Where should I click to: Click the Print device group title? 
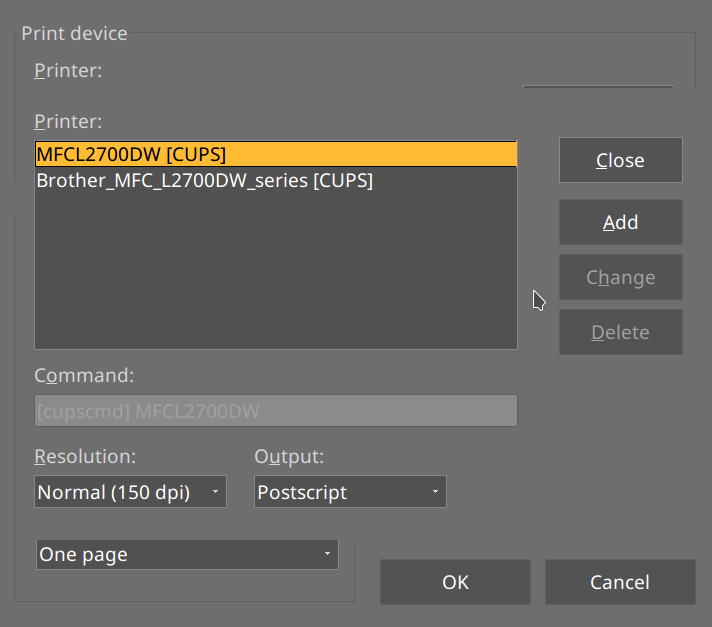pyautogui.click(x=74, y=33)
